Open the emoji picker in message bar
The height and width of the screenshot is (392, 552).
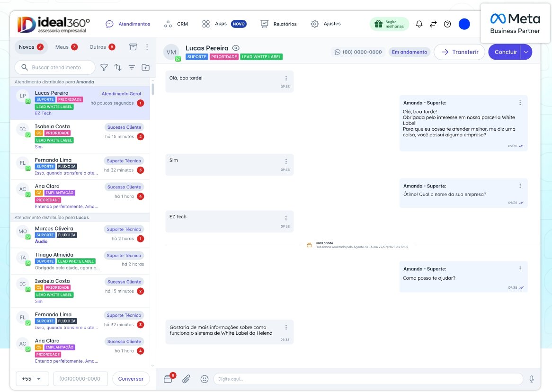click(x=204, y=378)
